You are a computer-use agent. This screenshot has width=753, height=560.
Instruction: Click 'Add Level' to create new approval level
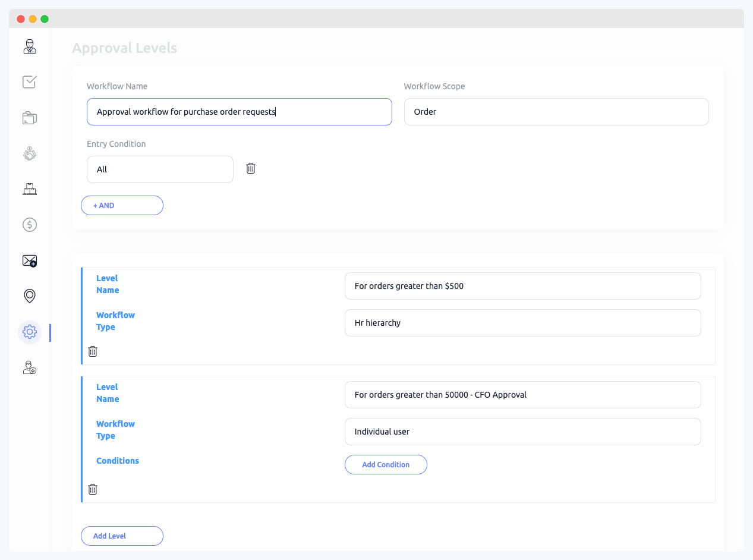pos(122,536)
